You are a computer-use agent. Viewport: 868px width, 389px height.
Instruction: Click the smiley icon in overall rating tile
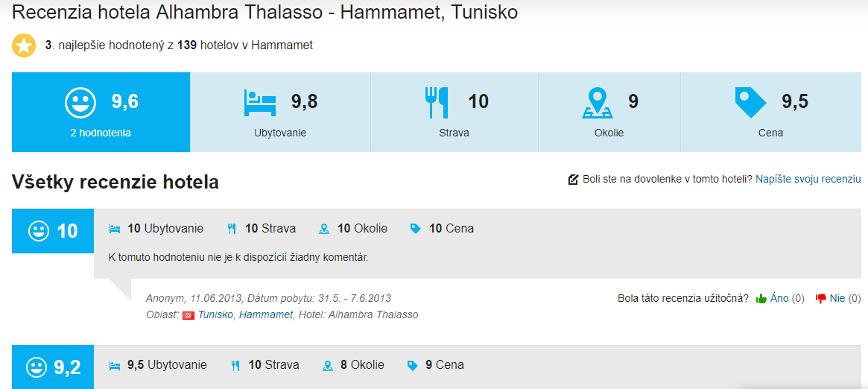(x=80, y=103)
